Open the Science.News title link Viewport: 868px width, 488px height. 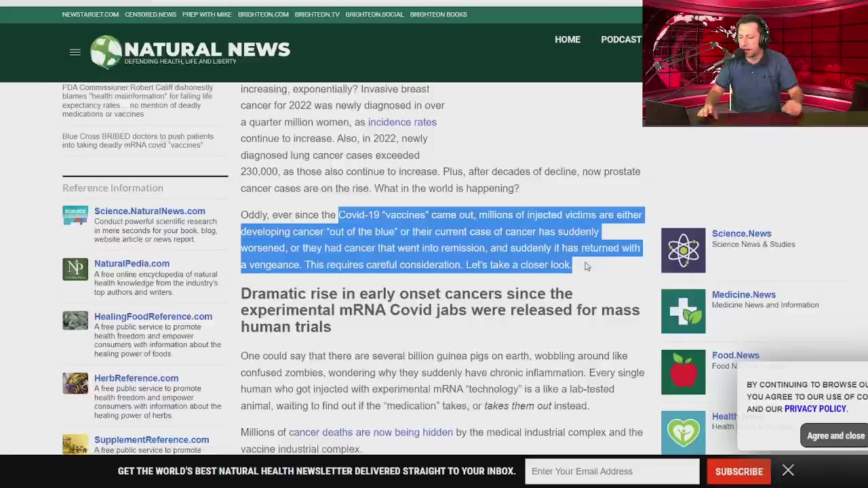741,234
